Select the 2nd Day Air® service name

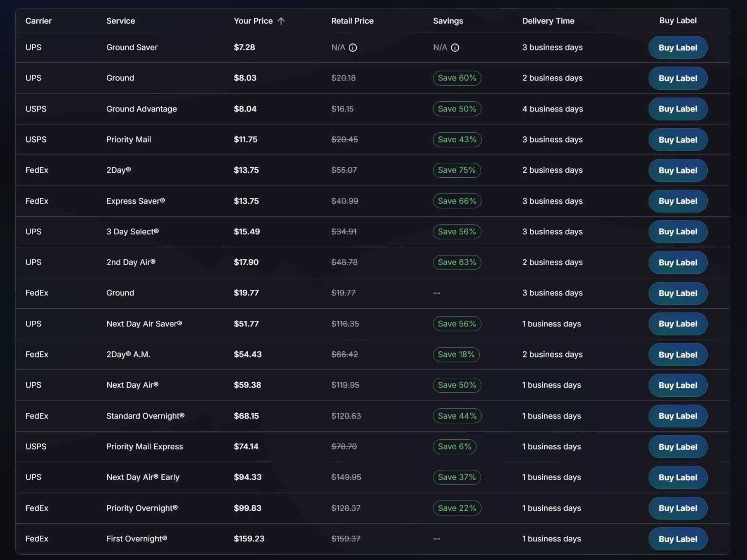pyautogui.click(x=131, y=262)
